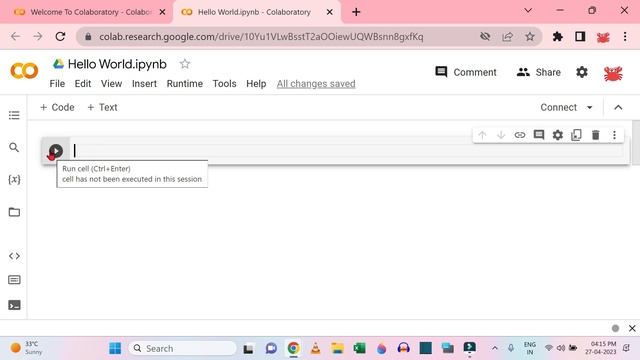Open the File menu
The height and width of the screenshot is (360, 640).
pyautogui.click(x=57, y=84)
